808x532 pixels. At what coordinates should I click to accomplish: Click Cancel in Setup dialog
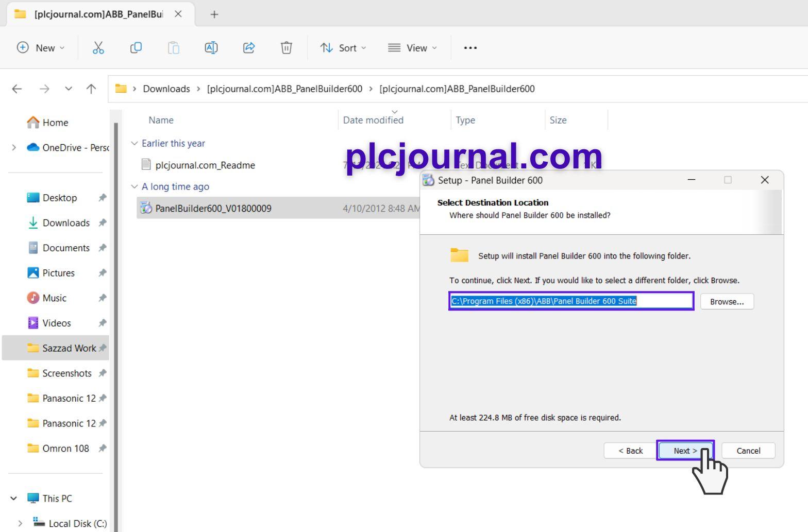(748, 451)
